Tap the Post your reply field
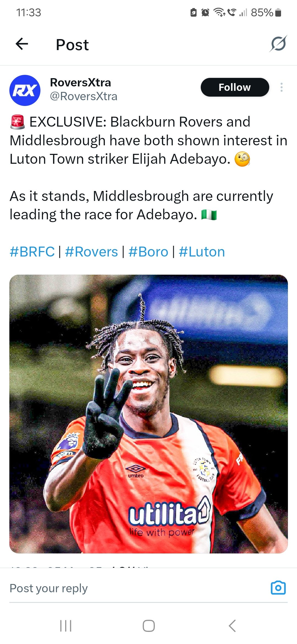 click(x=137, y=588)
